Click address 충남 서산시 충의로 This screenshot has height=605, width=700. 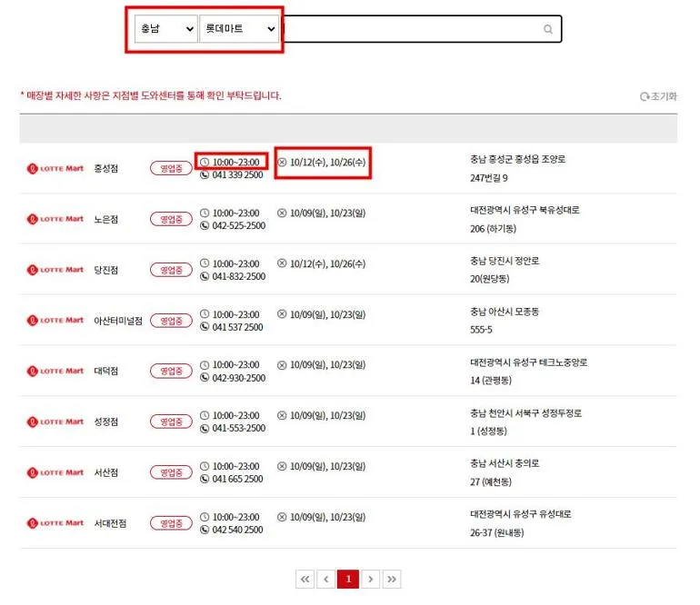tap(505, 463)
